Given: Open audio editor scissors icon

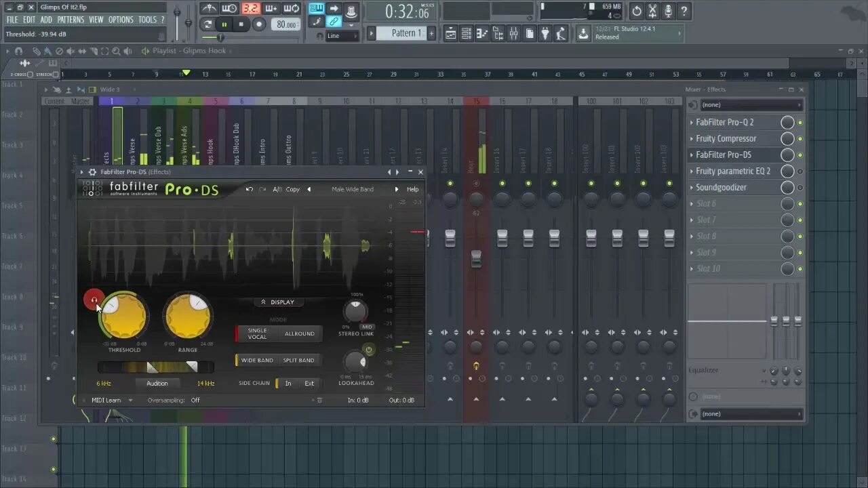Looking at the screenshot, I should [x=652, y=11].
